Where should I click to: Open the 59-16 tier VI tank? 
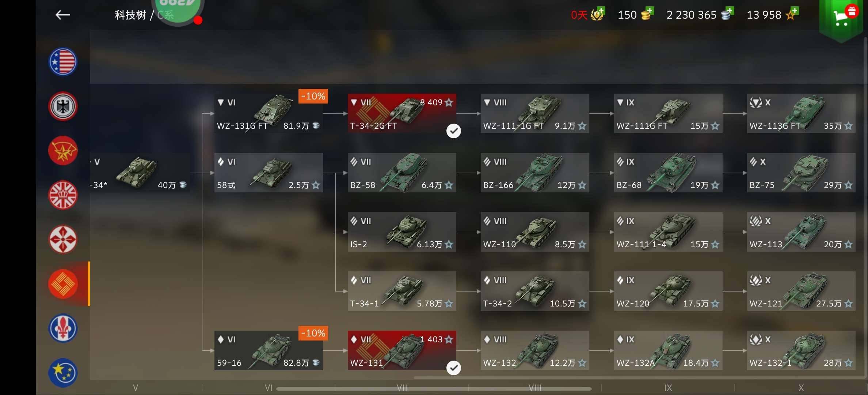point(269,350)
